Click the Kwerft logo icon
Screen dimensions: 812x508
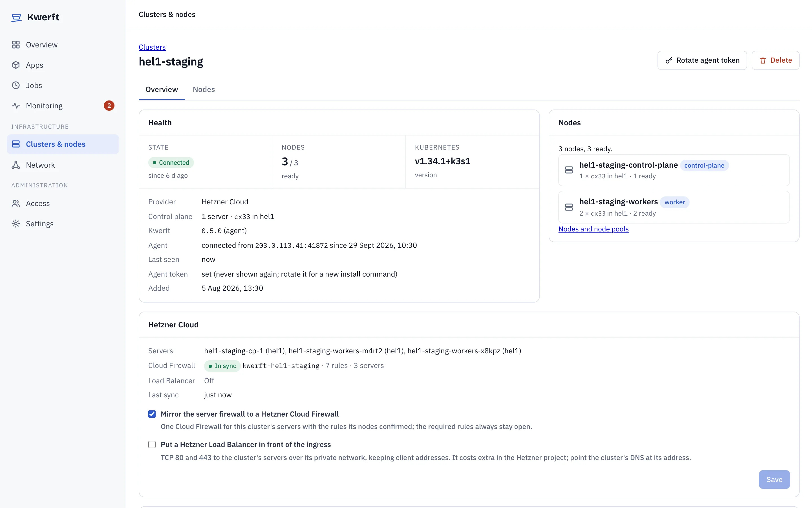[16, 17]
